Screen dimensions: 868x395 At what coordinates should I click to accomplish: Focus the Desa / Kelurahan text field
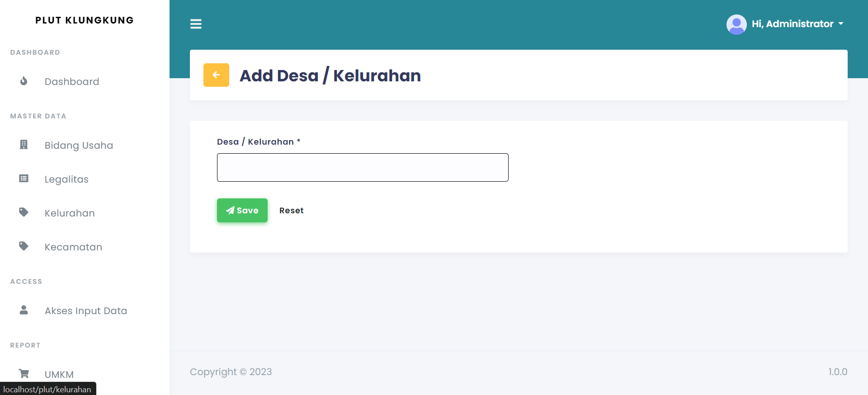tap(363, 168)
